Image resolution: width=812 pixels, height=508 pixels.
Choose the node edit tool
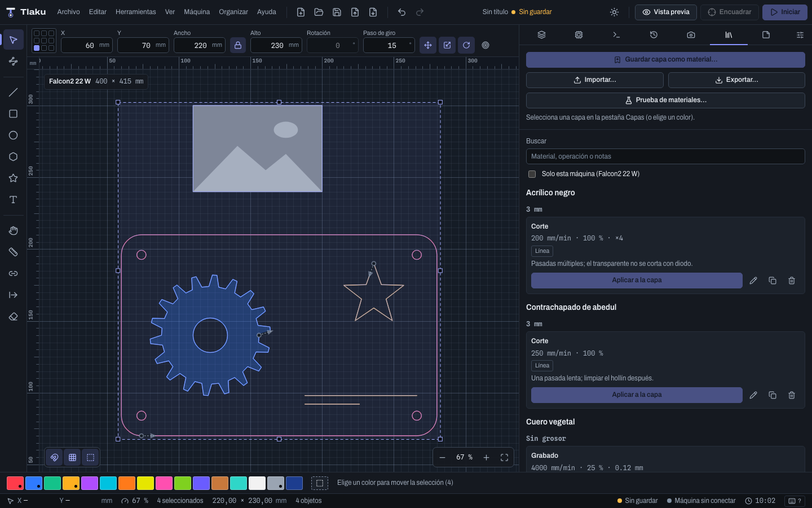13,61
